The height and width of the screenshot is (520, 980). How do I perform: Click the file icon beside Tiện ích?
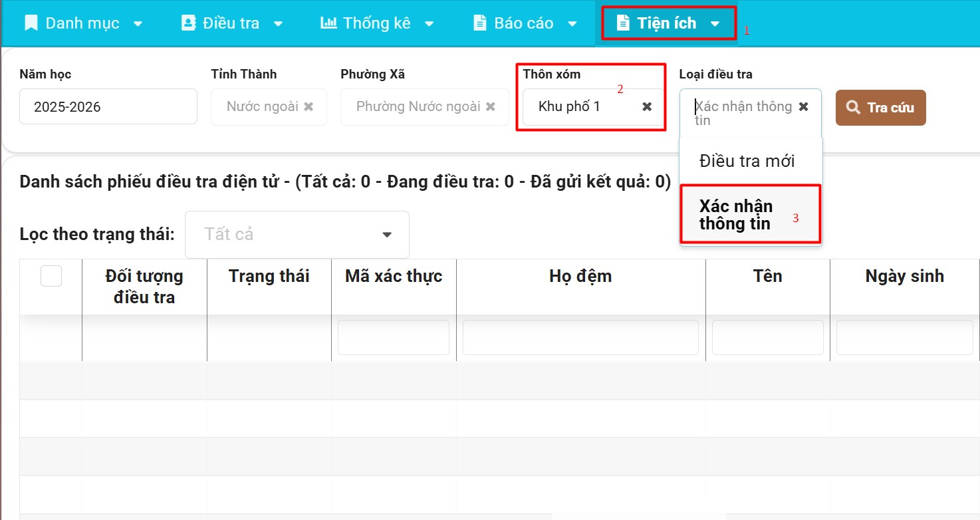pos(623,23)
